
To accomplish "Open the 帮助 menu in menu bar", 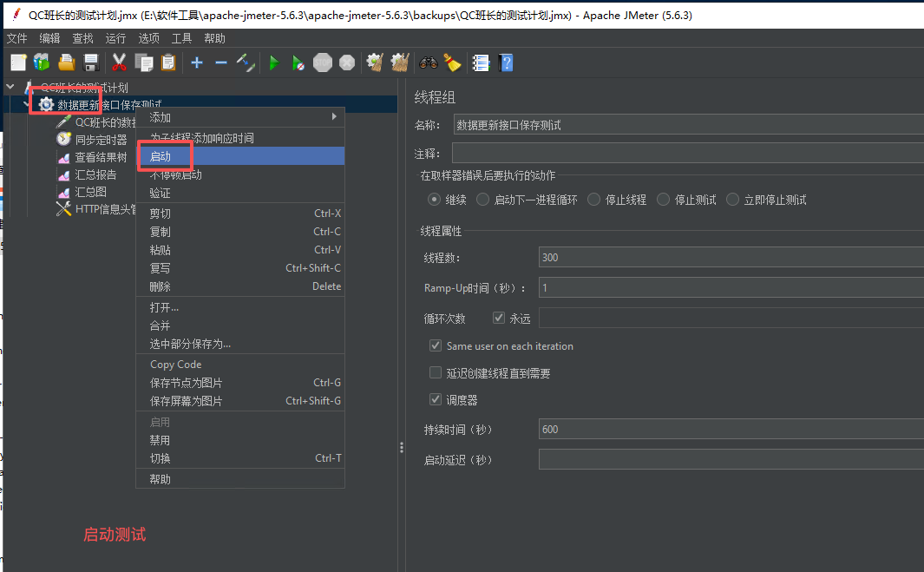I will pos(215,38).
